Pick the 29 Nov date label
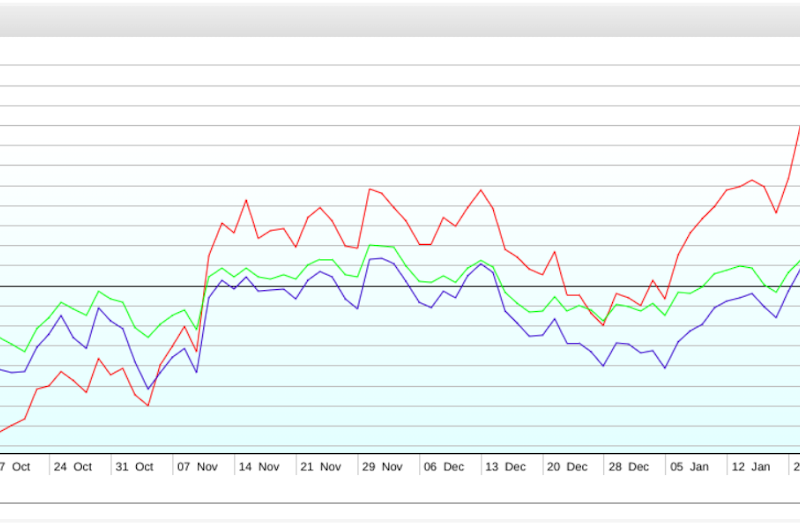This screenshot has width=800, height=527. pyautogui.click(x=381, y=467)
